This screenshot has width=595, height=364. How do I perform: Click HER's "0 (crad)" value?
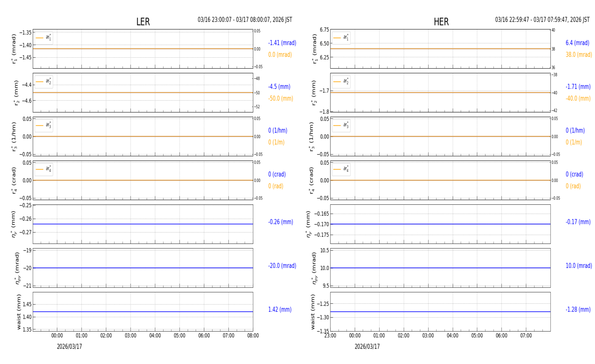[x=574, y=174]
